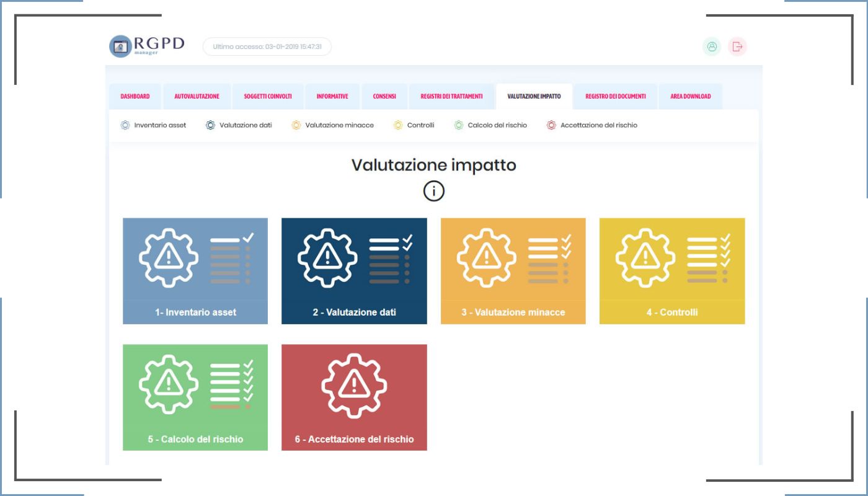Switch to the Autovalutazione tab

[x=197, y=97]
